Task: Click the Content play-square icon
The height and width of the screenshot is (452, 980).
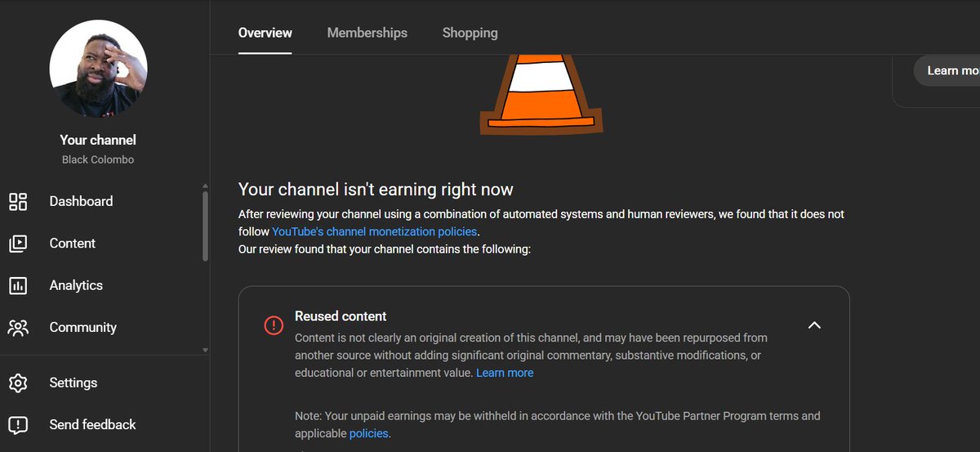Action: [18, 244]
